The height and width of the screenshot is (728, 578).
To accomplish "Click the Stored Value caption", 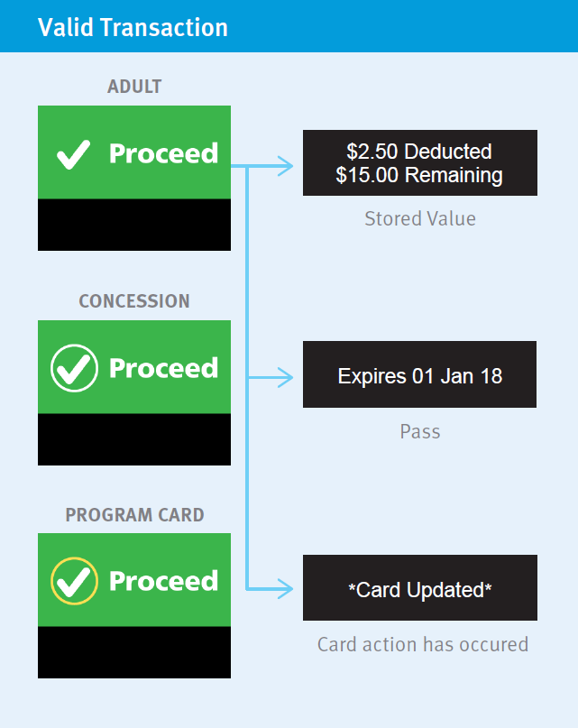I will click(x=419, y=218).
